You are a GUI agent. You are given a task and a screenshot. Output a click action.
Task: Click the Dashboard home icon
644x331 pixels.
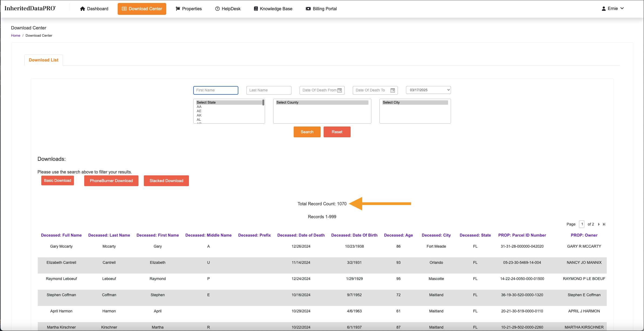[83, 9]
